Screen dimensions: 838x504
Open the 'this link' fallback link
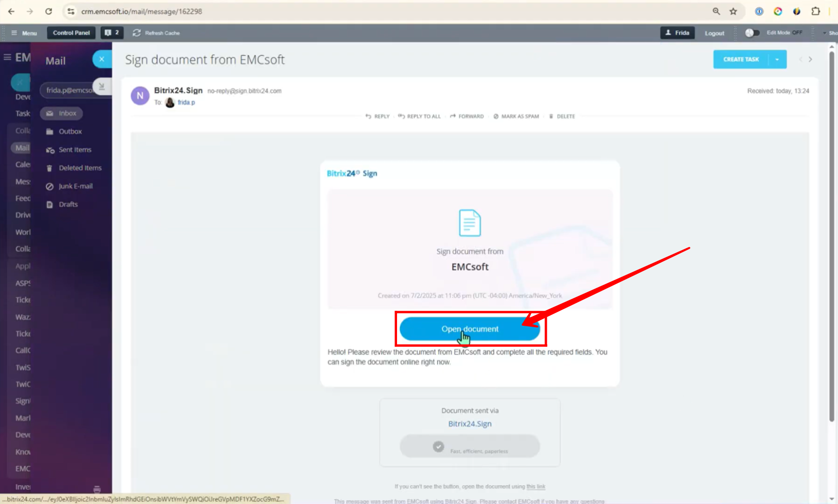(536, 486)
